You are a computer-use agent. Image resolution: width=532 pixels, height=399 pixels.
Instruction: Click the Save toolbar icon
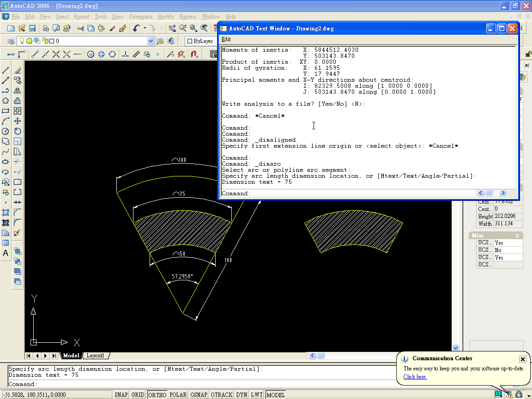(32, 28)
